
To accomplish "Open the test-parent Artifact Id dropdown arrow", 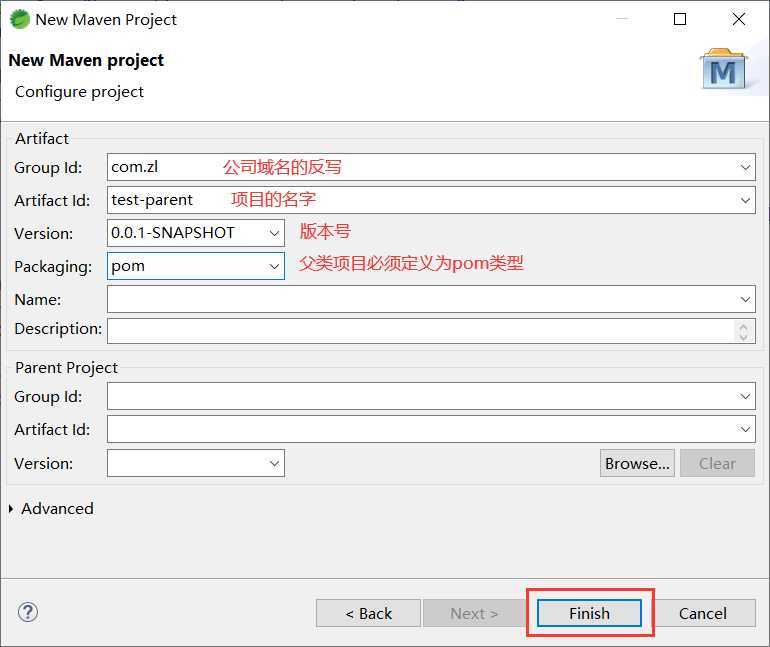I will pos(745,200).
